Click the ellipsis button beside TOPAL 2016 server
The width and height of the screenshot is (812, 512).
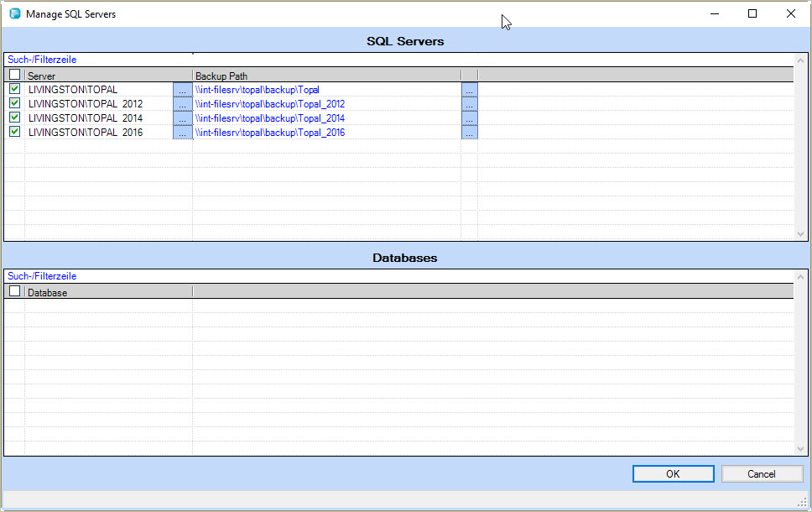tap(182, 132)
